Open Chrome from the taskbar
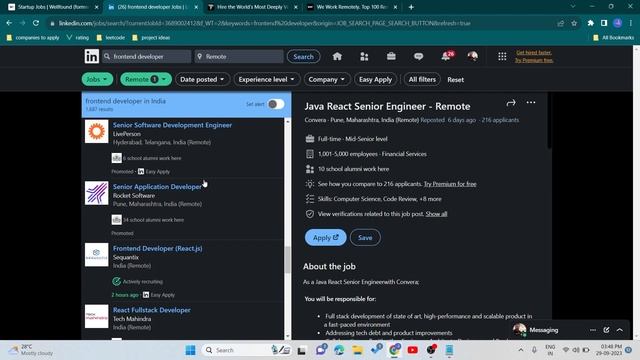640x360 pixels. [394, 350]
